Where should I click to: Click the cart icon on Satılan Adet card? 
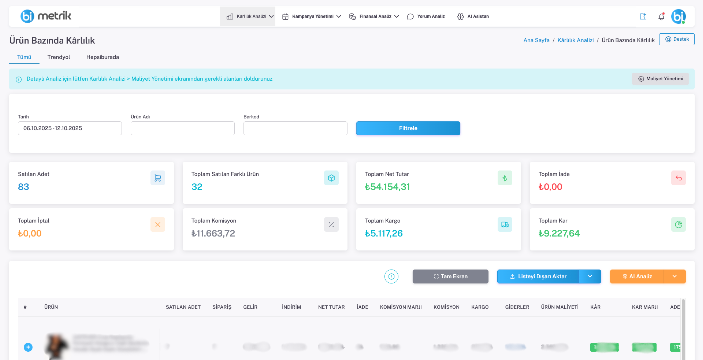157,178
